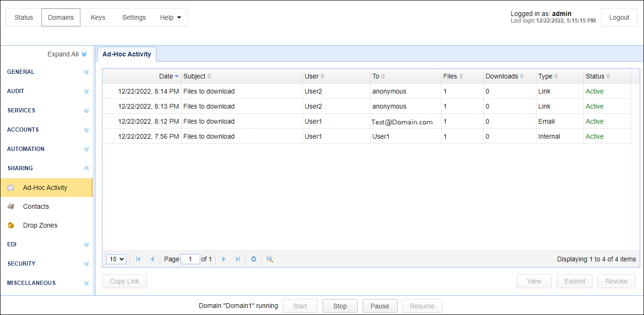Click Downloads column sort arrows
The image size is (644, 315).
522,76
